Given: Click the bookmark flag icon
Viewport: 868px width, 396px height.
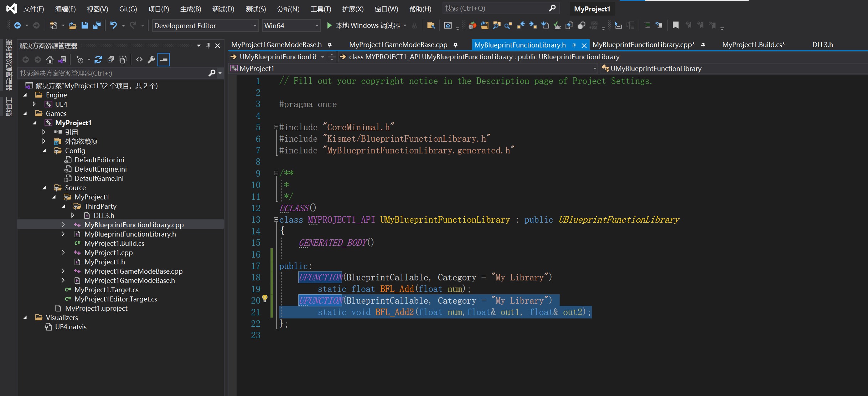Looking at the screenshot, I should [675, 25].
